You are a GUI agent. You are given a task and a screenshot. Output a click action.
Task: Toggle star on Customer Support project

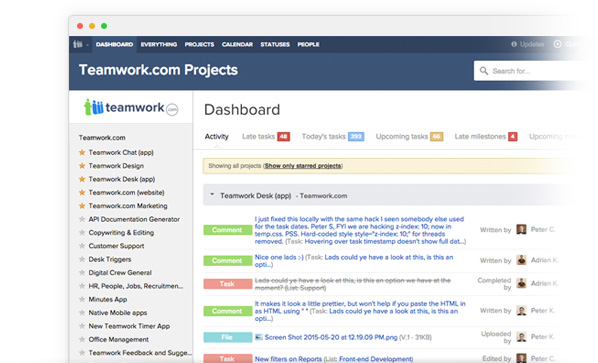point(82,246)
